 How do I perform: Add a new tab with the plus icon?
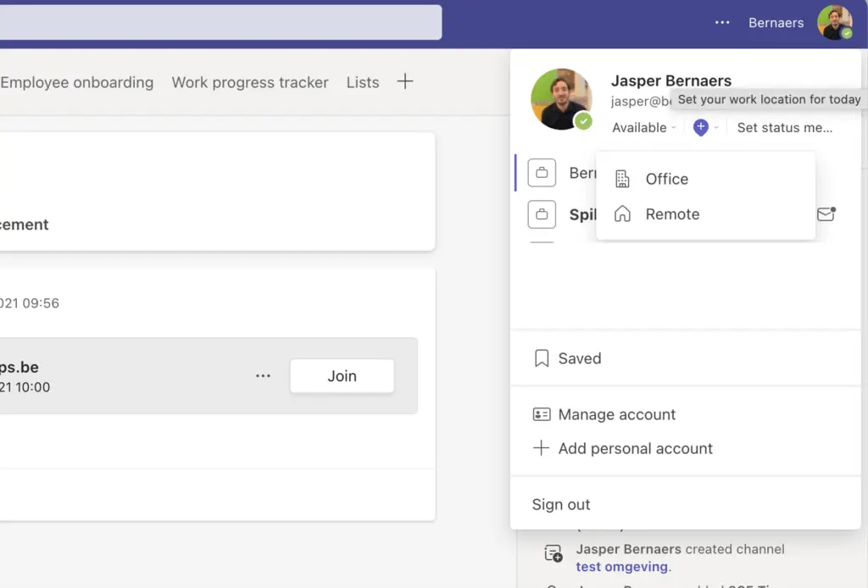[404, 81]
